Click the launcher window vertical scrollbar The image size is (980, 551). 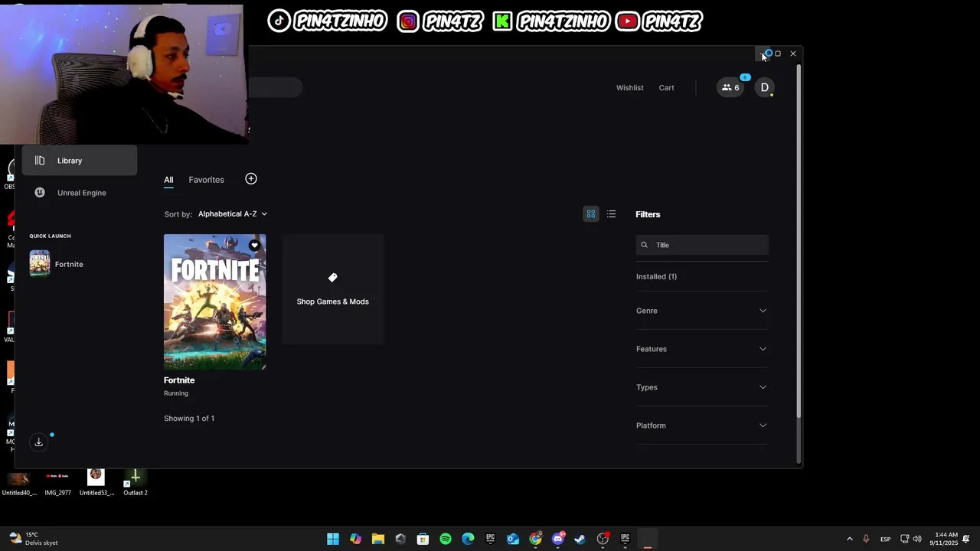(x=799, y=242)
